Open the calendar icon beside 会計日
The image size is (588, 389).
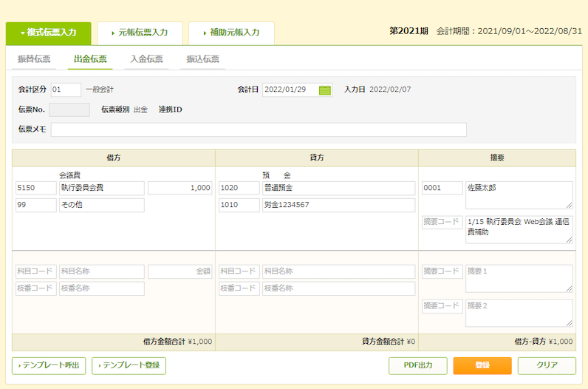[x=325, y=89]
